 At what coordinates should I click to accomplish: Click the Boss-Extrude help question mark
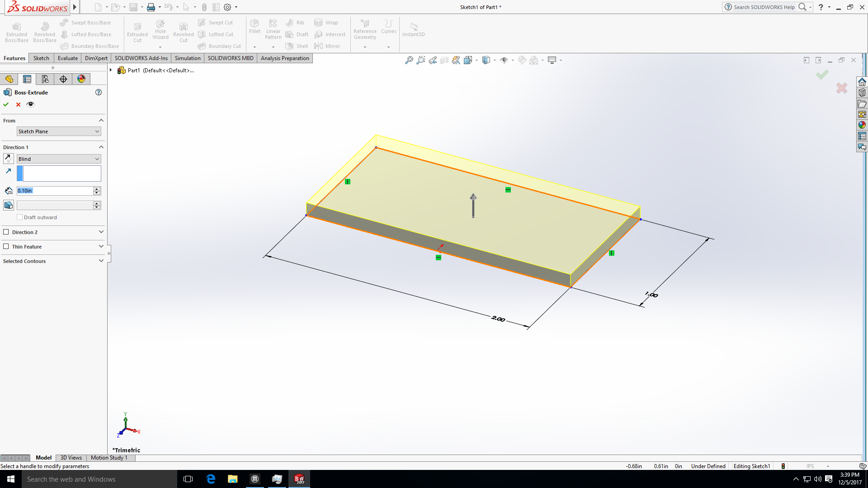click(x=99, y=92)
